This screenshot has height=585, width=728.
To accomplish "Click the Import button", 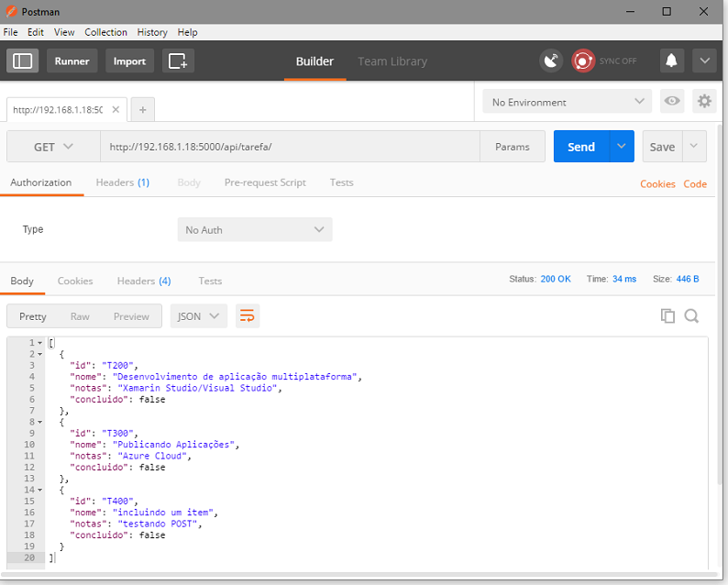I will coord(129,61).
